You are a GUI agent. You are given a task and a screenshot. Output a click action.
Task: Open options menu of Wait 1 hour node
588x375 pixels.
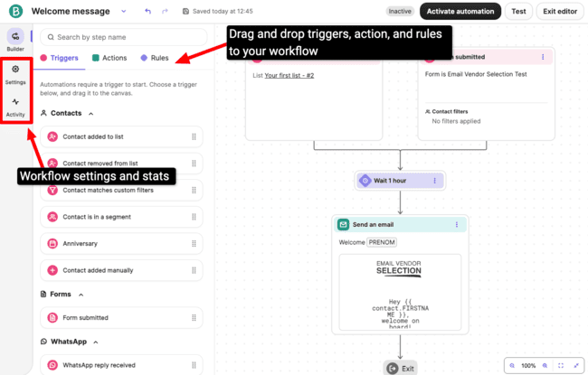click(x=434, y=181)
